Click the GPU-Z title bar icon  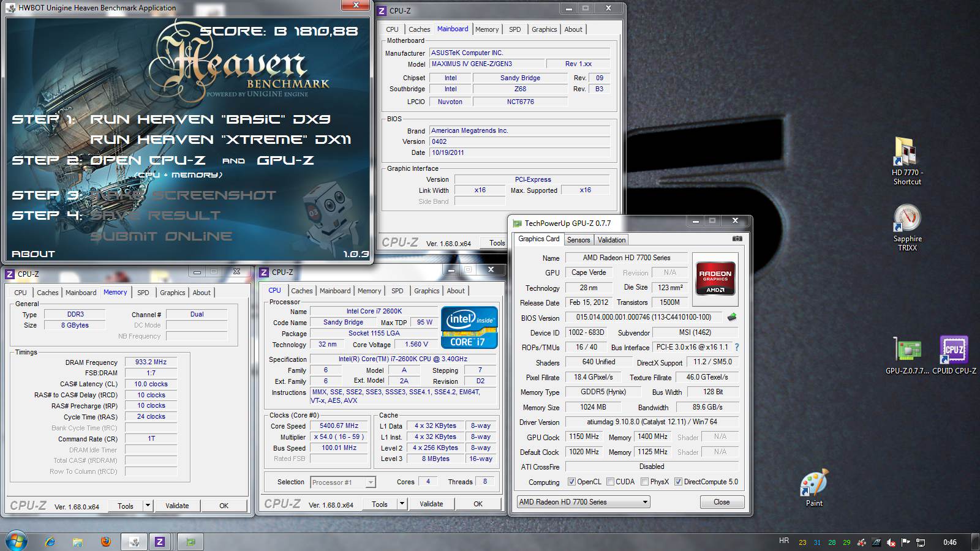[x=517, y=223]
